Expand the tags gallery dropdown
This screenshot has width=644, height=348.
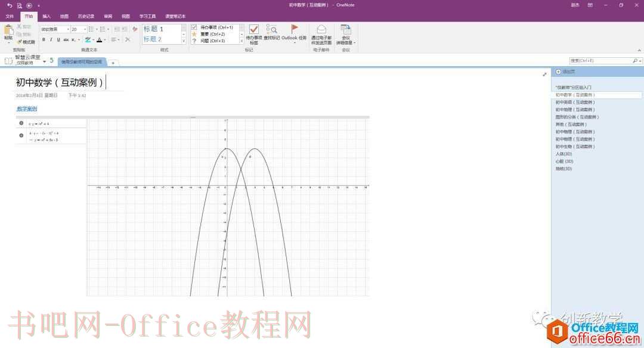(242, 41)
